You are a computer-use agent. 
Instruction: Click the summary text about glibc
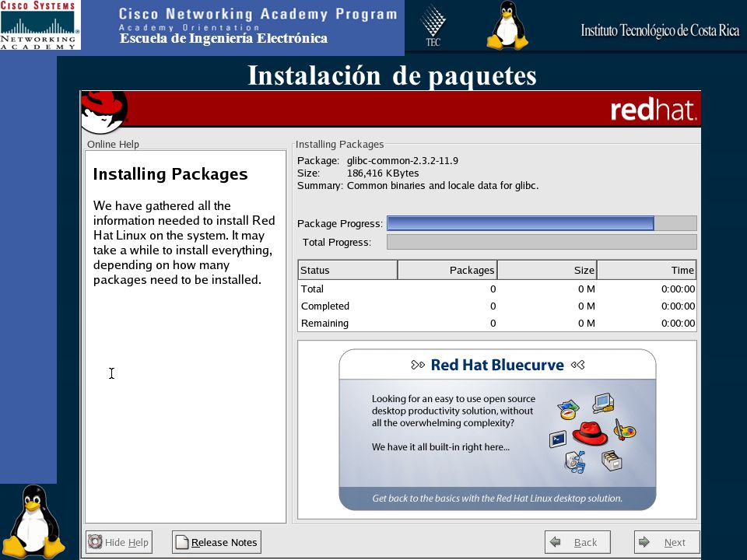[443, 186]
